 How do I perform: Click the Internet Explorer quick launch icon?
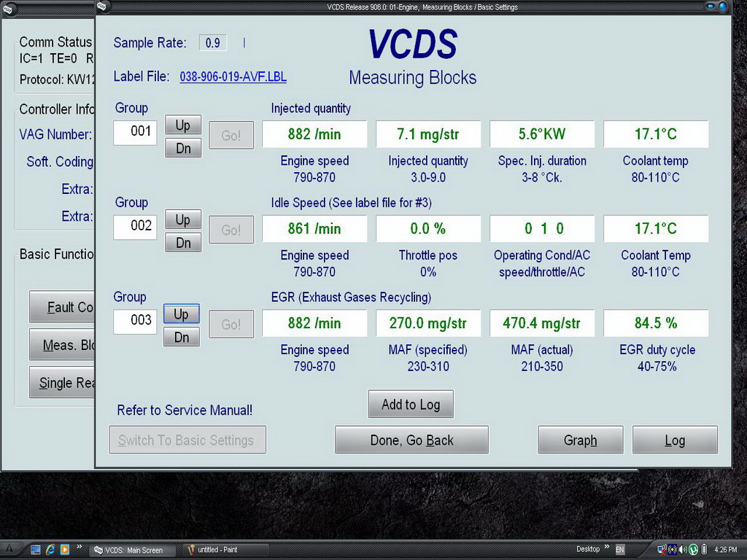coord(50,550)
